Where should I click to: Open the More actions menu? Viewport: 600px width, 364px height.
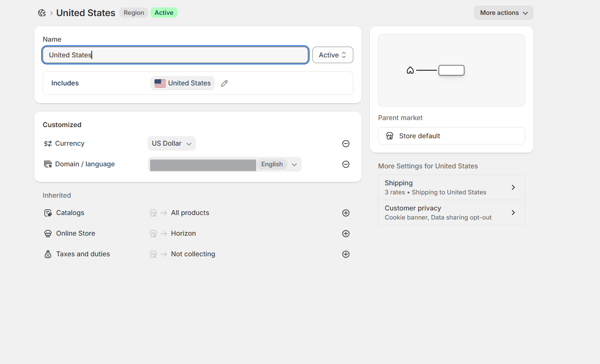pyautogui.click(x=503, y=13)
